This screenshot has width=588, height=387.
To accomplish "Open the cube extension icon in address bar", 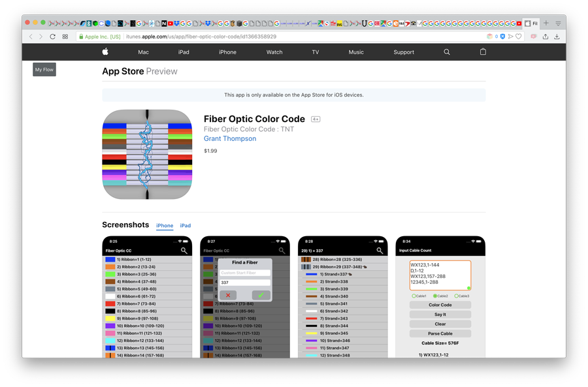I will pyautogui.click(x=489, y=37).
